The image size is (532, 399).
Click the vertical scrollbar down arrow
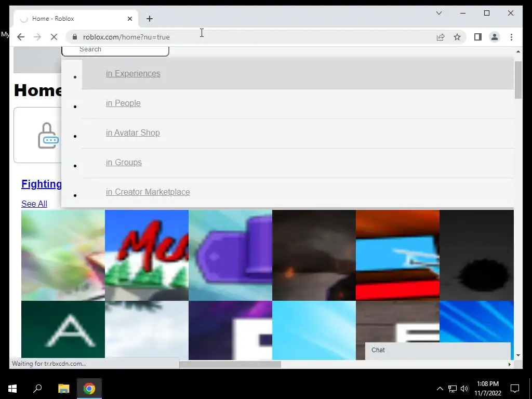518,355
